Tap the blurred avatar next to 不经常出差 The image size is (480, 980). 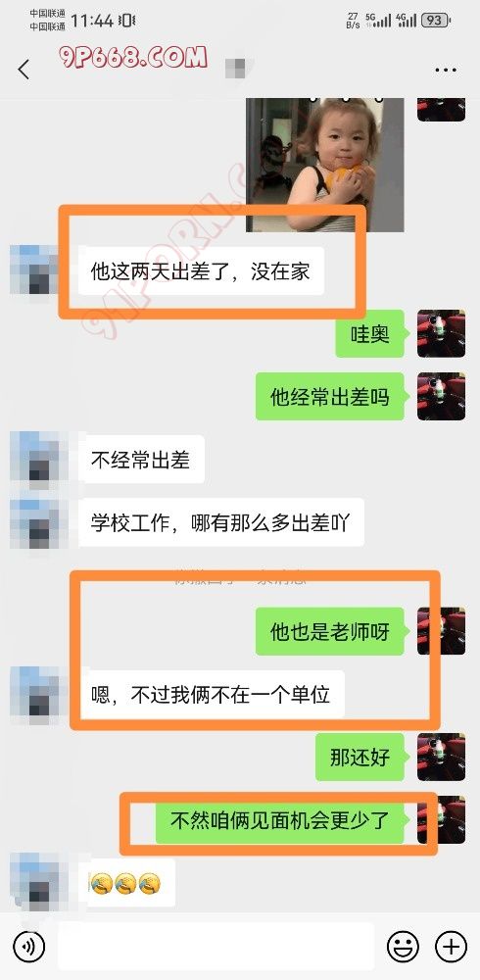click(35, 459)
